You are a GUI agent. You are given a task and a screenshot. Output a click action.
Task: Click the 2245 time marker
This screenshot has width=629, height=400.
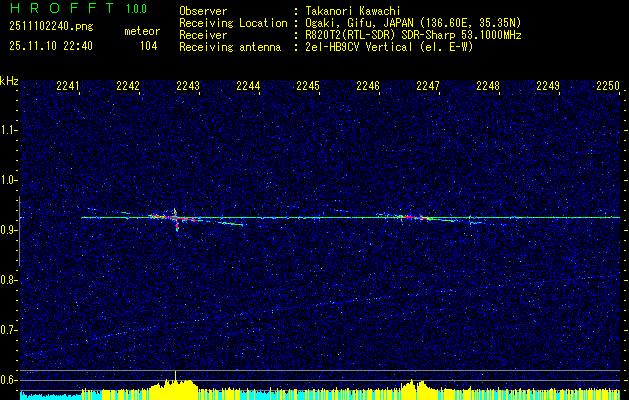[x=308, y=87]
